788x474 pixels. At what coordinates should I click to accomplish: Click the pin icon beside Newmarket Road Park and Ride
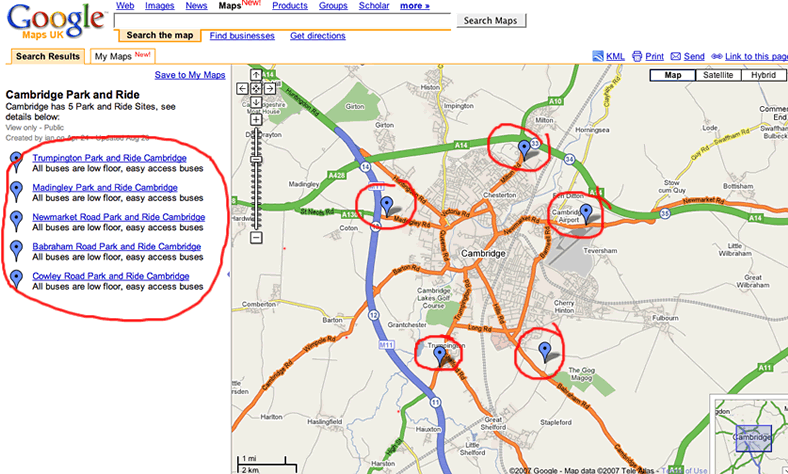pyautogui.click(x=17, y=221)
